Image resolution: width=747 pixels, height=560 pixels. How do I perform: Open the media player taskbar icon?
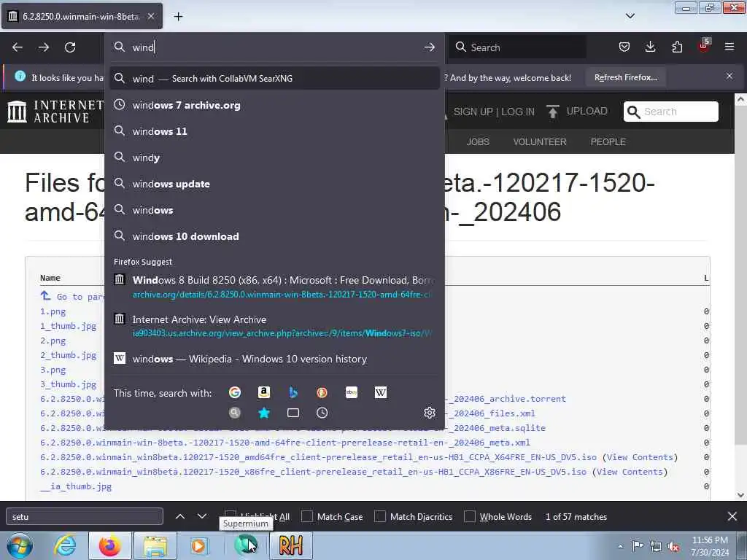pos(199,545)
